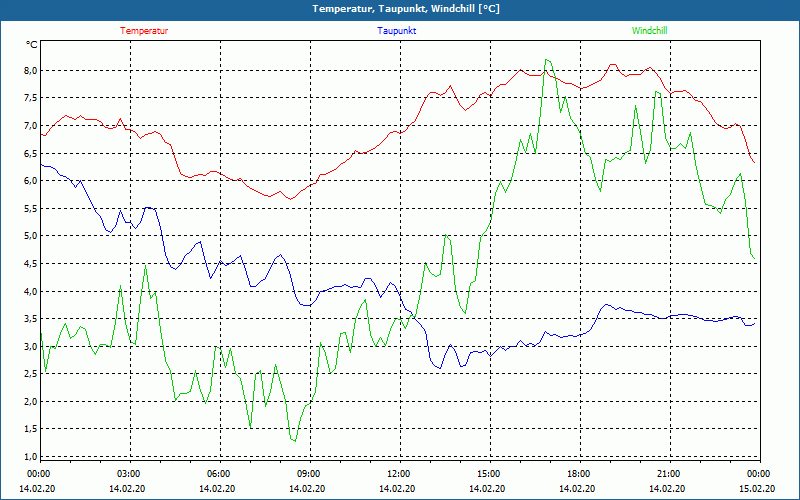The image size is (800, 500).
Task: Click the green Windchill legend label
Action: point(649,31)
